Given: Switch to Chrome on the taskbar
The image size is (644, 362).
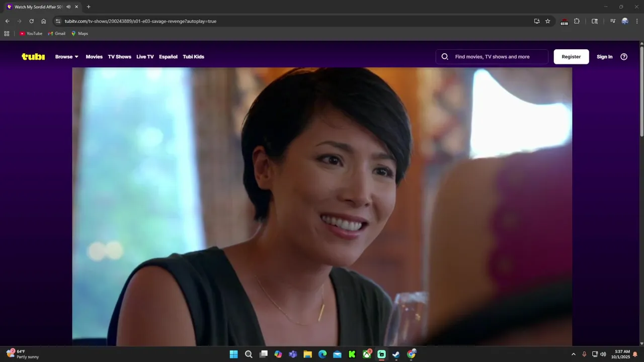Looking at the screenshot, I should [x=411, y=354].
